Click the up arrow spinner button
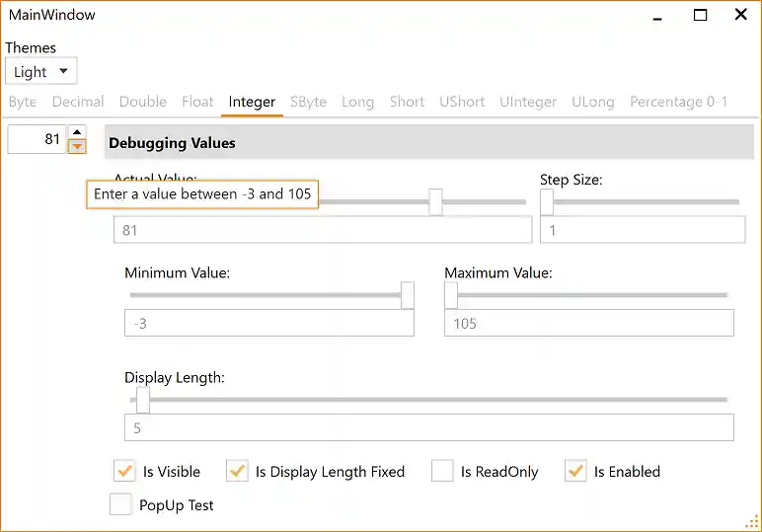The image size is (762, 532). [77, 131]
